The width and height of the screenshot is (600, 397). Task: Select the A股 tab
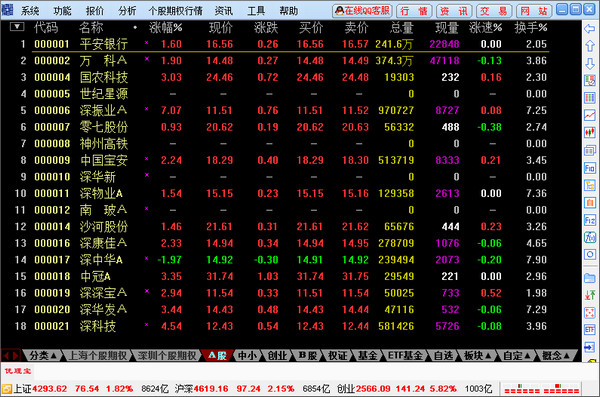tap(217, 356)
